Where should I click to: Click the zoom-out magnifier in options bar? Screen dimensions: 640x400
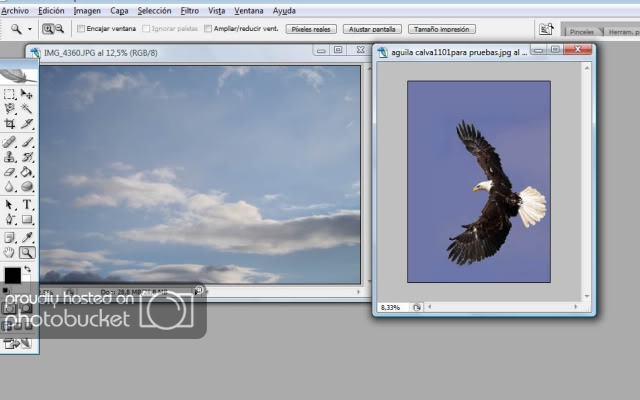pos(59,30)
